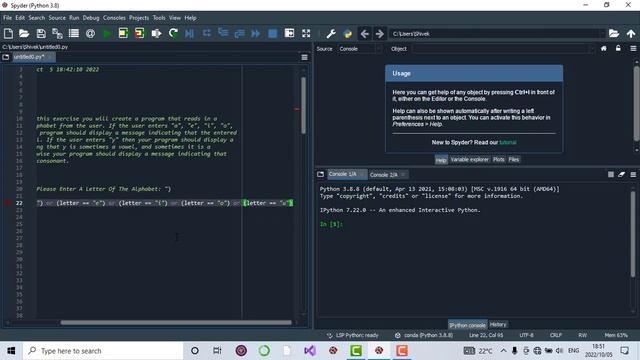This screenshot has width=640, height=360.
Task: Open the Run menu
Action: pyautogui.click(x=74, y=18)
